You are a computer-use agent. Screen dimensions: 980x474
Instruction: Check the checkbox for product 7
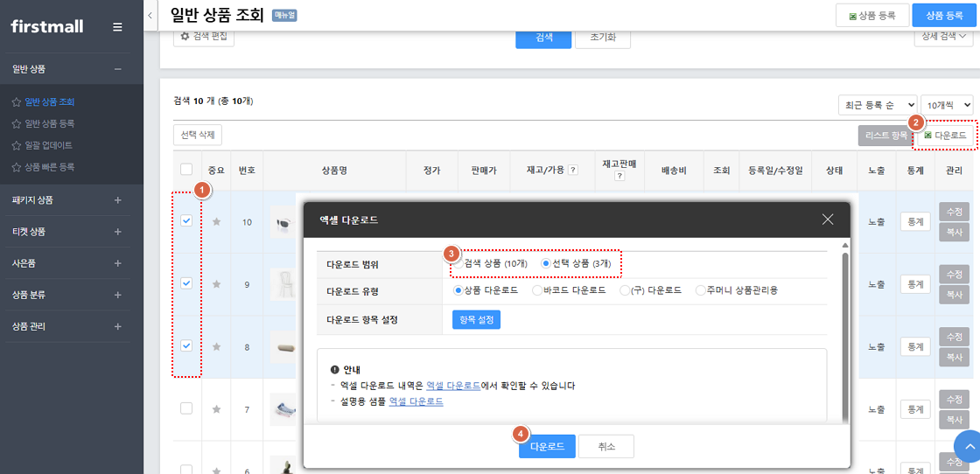pyautogui.click(x=186, y=408)
